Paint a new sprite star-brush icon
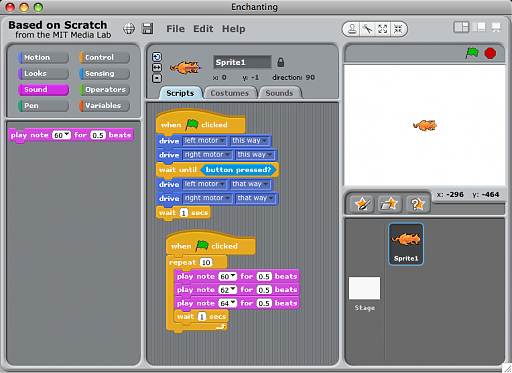The height and width of the screenshot is (373, 512). point(362,204)
